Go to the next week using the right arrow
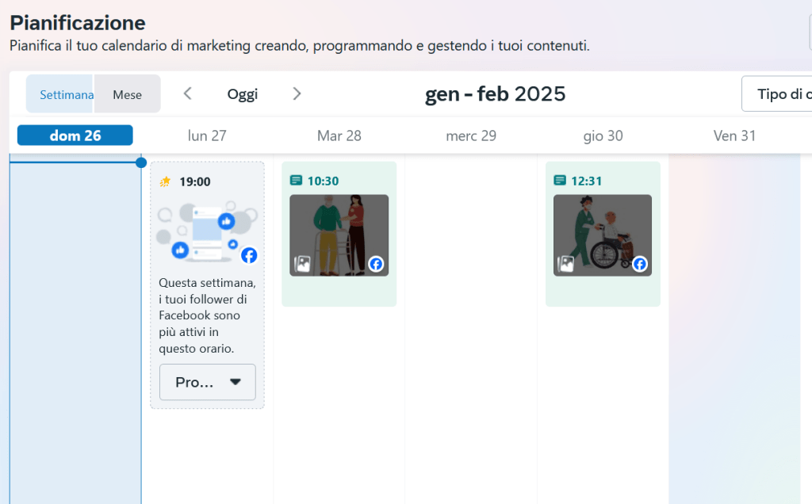The image size is (812, 504). pyautogui.click(x=297, y=94)
